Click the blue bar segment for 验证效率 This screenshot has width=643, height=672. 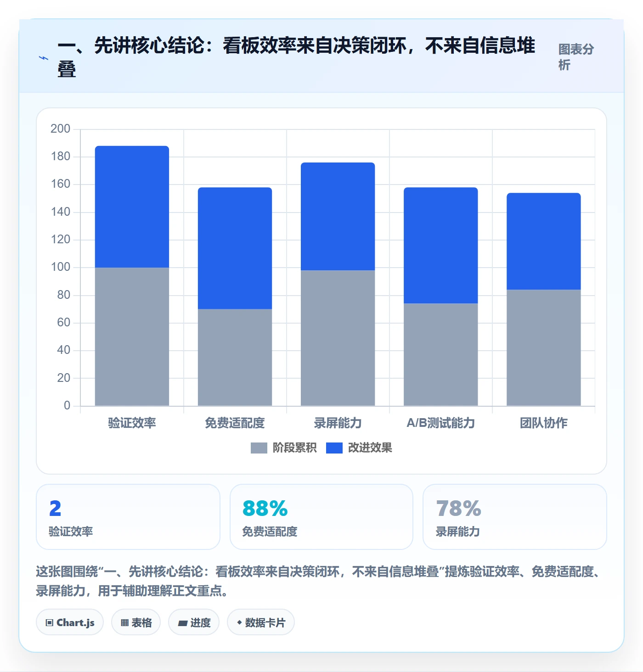tap(132, 207)
